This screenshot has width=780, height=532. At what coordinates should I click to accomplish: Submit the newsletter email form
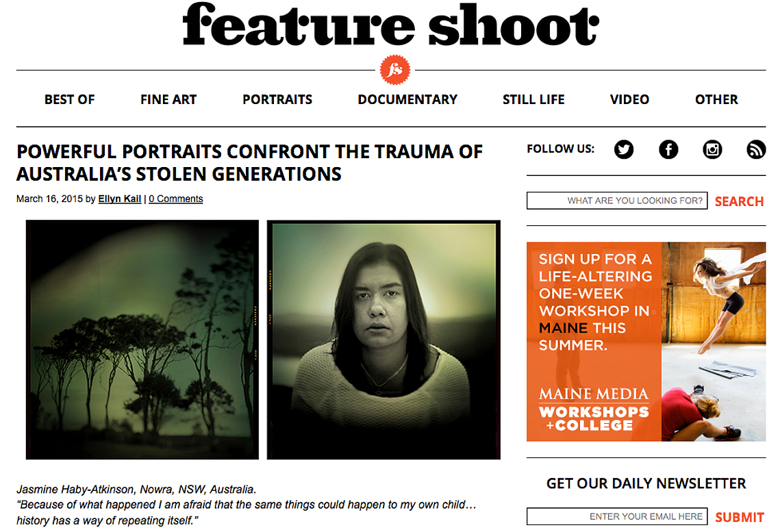pos(739,517)
